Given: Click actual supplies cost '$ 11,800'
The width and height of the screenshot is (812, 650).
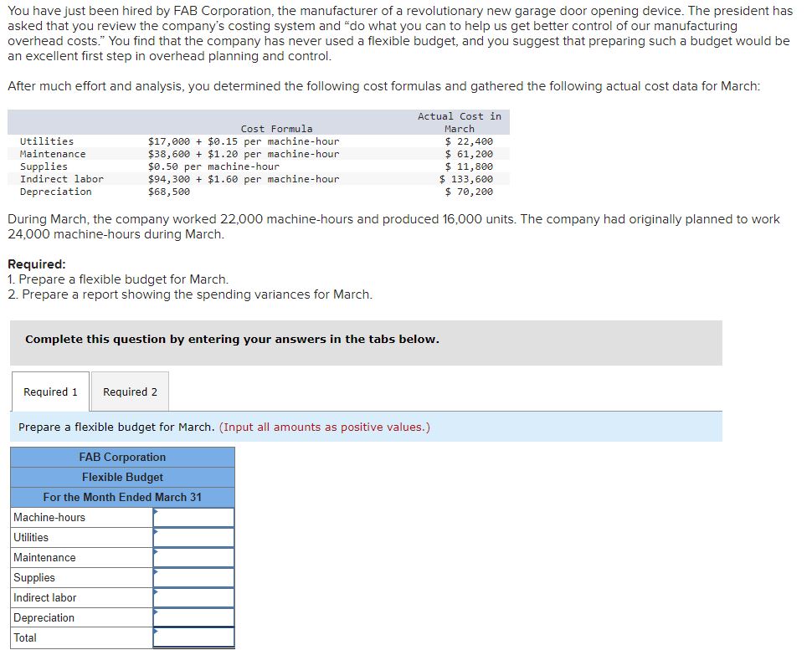Looking at the screenshot, I should [x=469, y=166].
